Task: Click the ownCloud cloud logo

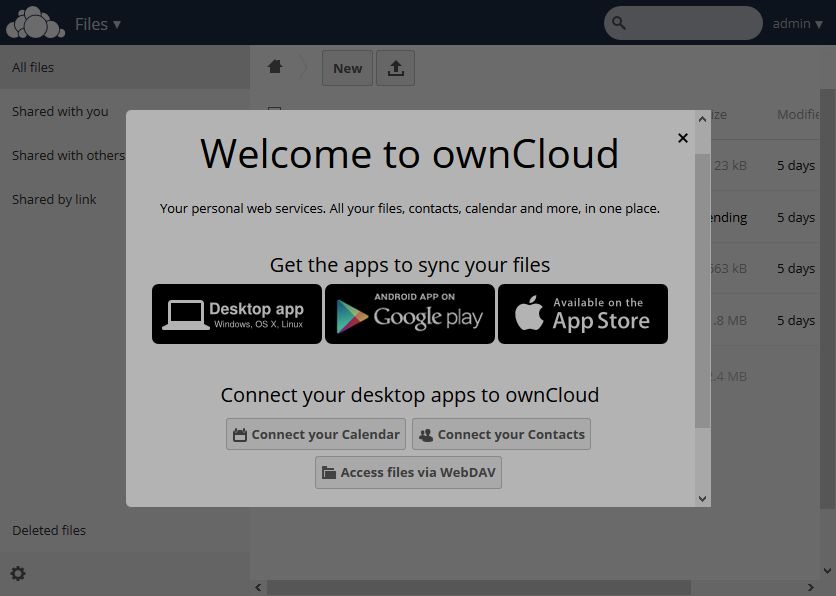Action: (35, 23)
